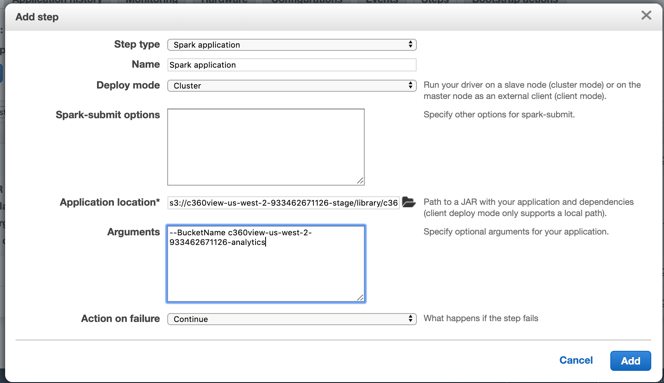Browse S3 with the folder icon
This screenshot has width=664, height=383.
409,202
